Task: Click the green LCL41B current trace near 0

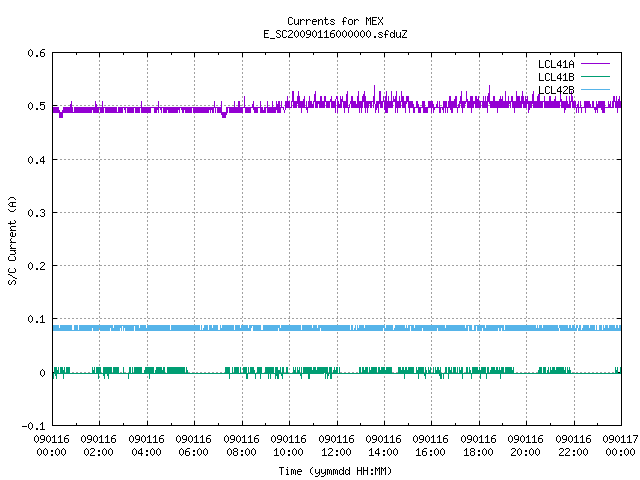Action: click(337, 371)
